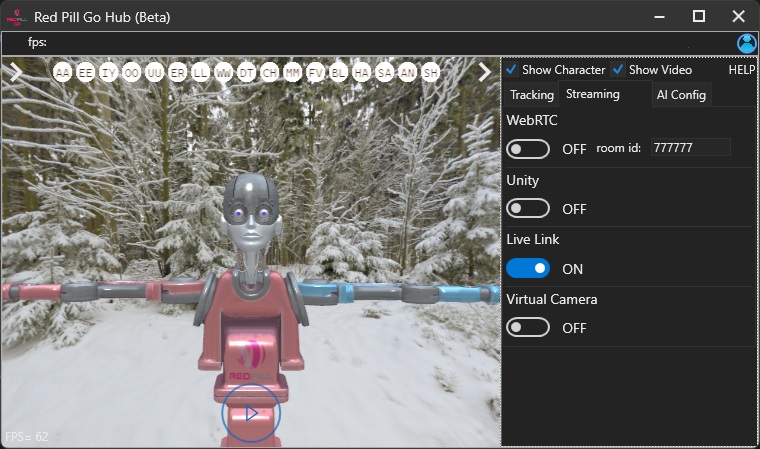Click the room id input field
Viewport: 760px width, 449px height.
[690, 148]
